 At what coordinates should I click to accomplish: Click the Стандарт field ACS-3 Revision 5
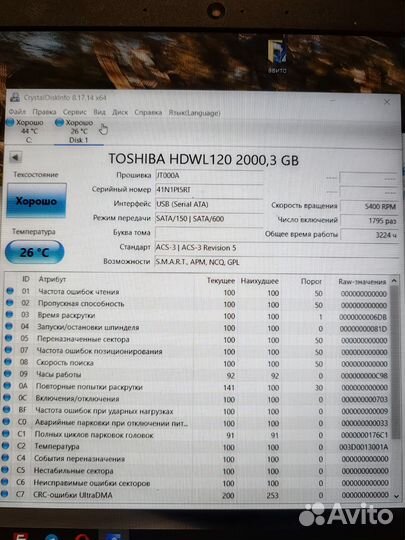pyautogui.click(x=276, y=248)
